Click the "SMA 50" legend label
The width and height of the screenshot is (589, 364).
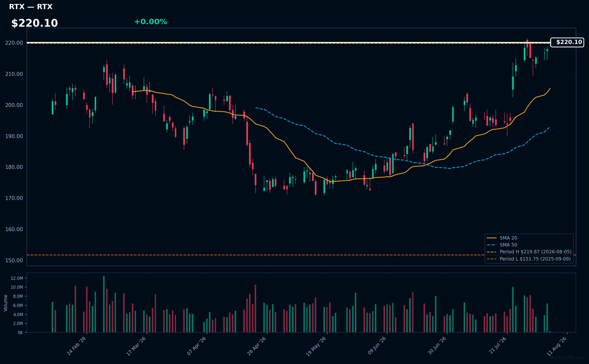[x=508, y=245]
